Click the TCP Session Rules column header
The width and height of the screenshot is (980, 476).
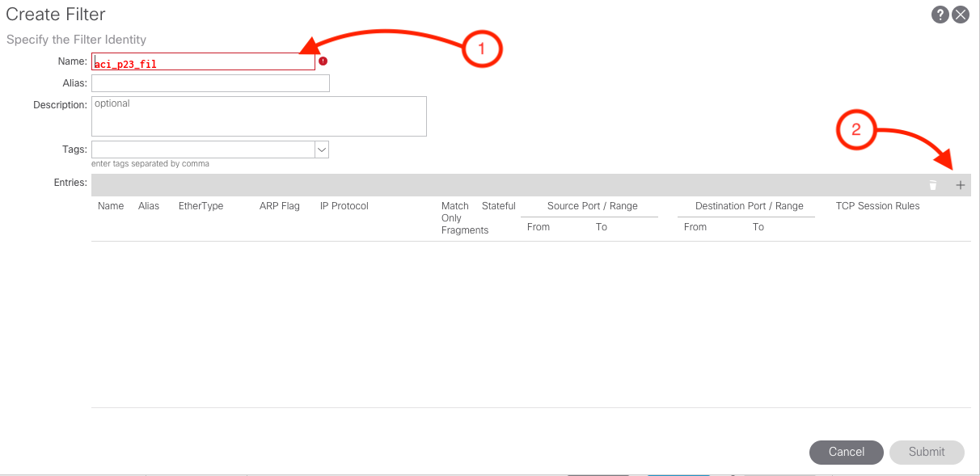(x=877, y=206)
